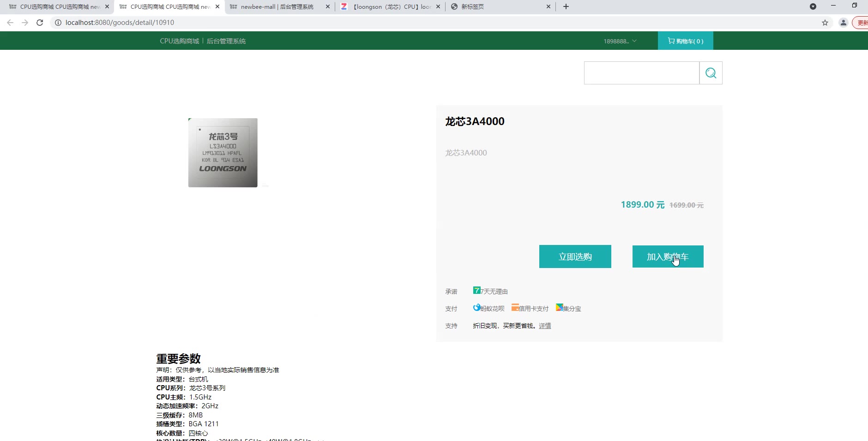Restore down the browser window
The image size is (868, 441).
[855, 6]
